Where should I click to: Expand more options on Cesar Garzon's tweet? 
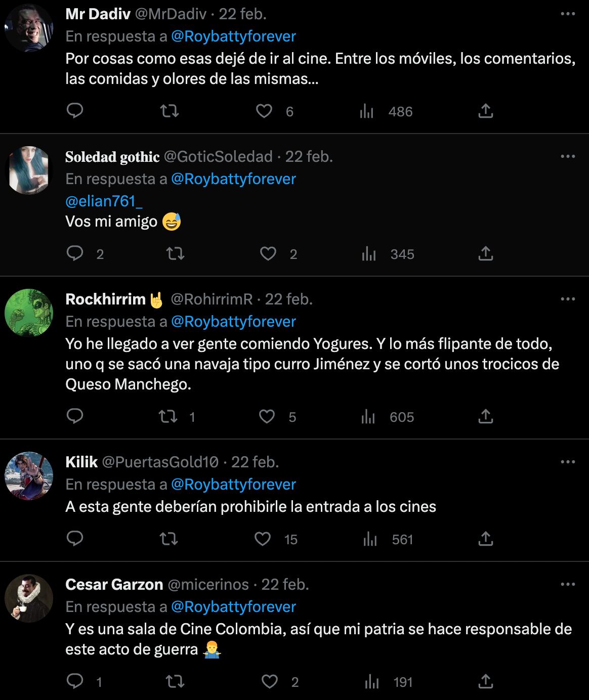(568, 585)
